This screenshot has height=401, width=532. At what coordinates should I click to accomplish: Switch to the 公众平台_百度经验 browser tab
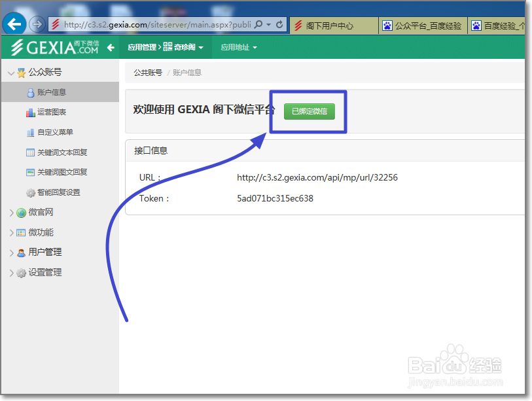pos(423,26)
